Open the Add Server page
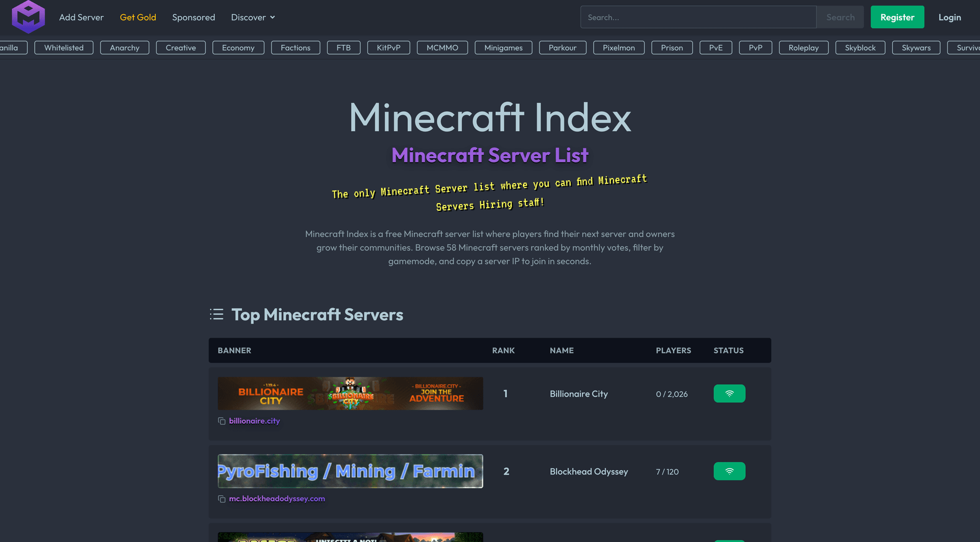980x542 pixels. click(x=81, y=17)
